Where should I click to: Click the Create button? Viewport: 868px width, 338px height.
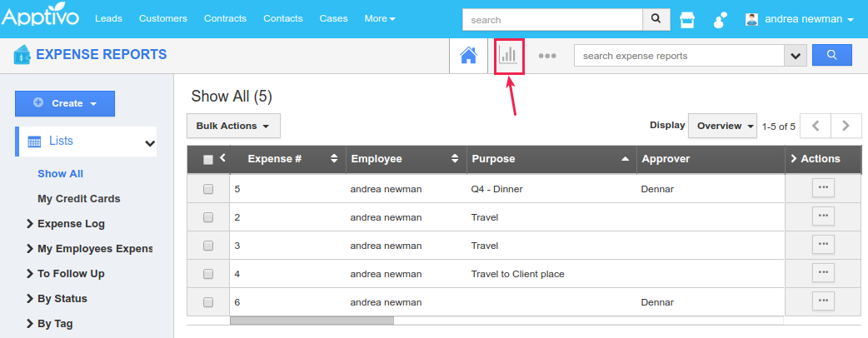[65, 103]
